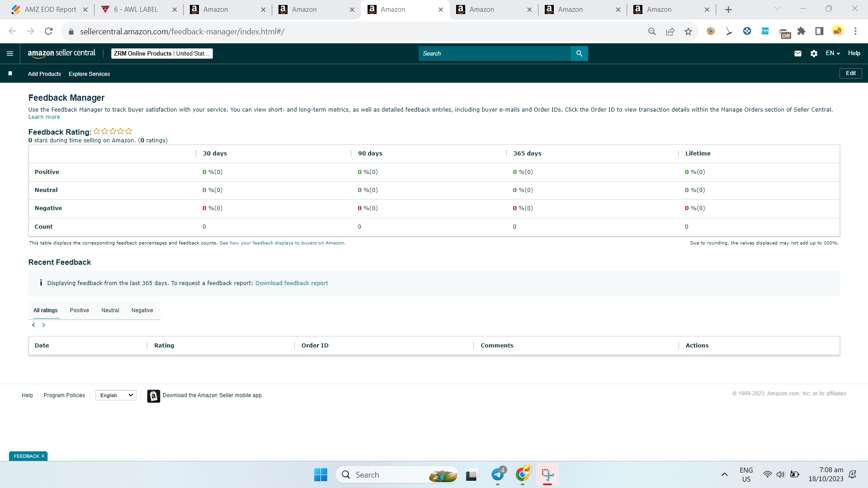Reload the page in browser
Viewport: 868px width, 488px height.
pyautogui.click(x=49, y=31)
